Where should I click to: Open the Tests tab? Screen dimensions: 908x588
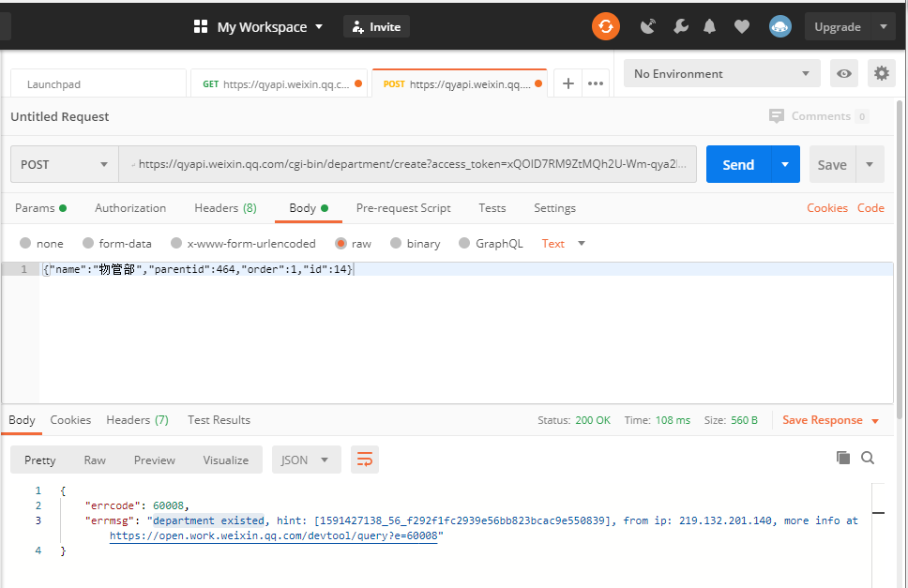click(x=492, y=208)
